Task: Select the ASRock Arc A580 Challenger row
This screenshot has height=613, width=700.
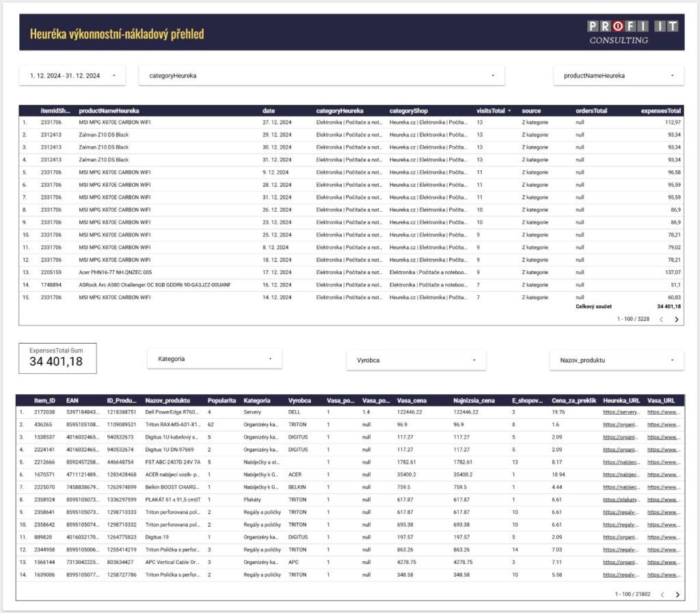Action: click(351, 285)
